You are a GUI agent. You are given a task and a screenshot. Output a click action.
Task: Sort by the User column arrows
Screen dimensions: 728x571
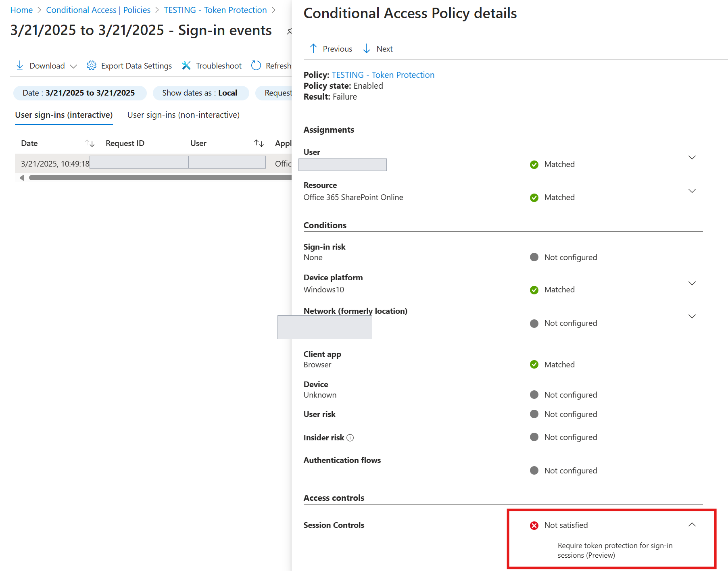pos(259,143)
